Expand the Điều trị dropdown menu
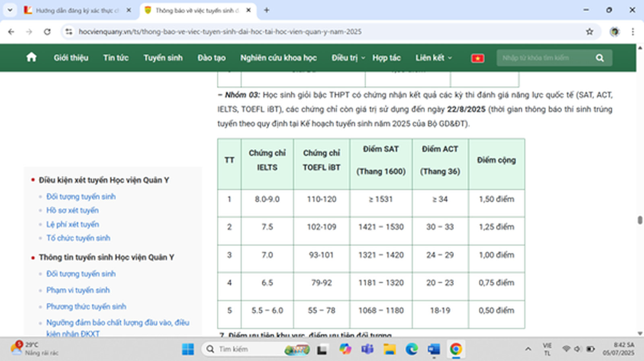Image resolution: width=644 pixels, height=361 pixels. (348, 58)
